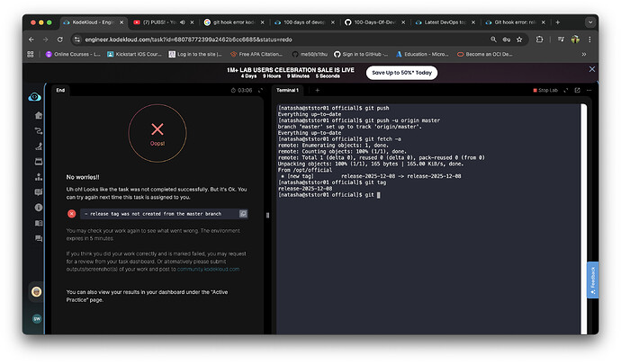Click the release-2025-12-08 tag output line
Viewport: 621px width, 364px height.
[x=305, y=189]
